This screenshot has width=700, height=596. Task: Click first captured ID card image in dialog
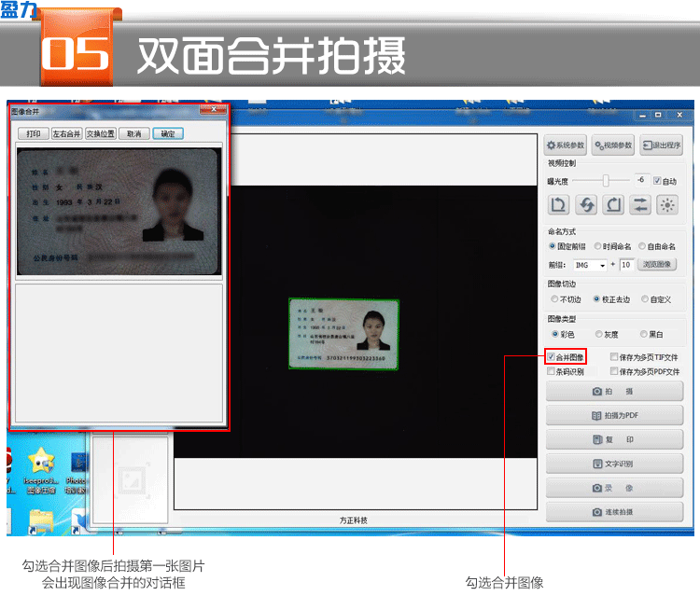pos(119,212)
